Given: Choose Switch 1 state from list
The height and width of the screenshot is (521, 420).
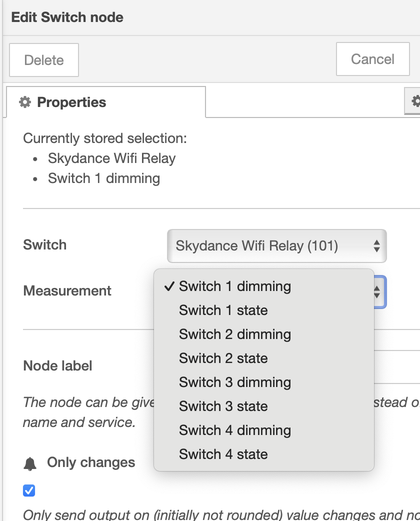Looking at the screenshot, I should pos(223,310).
